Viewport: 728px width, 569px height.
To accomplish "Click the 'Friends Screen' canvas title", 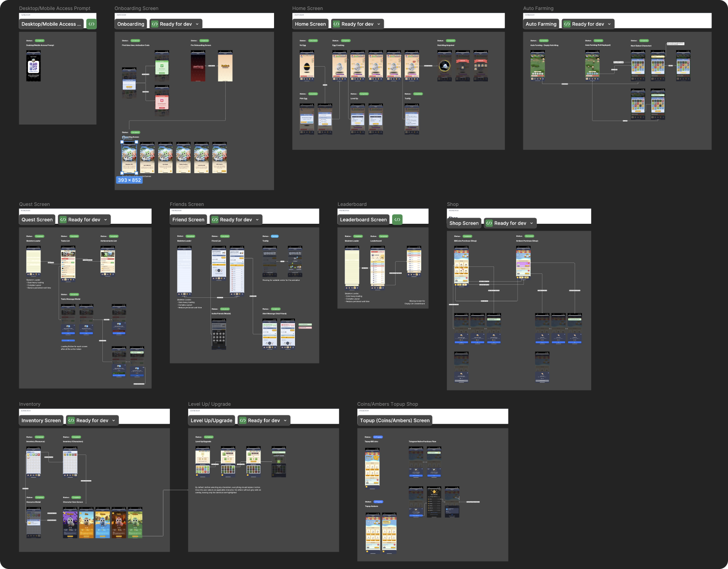I will click(x=187, y=204).
